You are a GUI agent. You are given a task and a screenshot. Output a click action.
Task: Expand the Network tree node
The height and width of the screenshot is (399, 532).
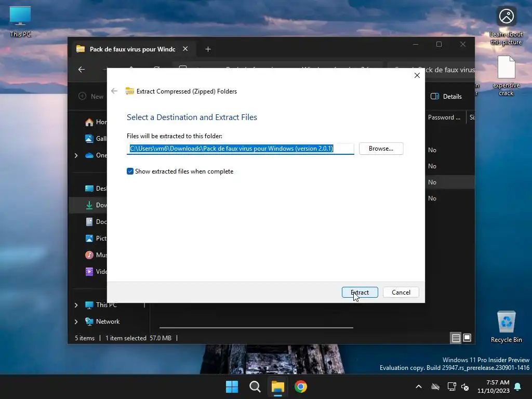tap(76, 322)
